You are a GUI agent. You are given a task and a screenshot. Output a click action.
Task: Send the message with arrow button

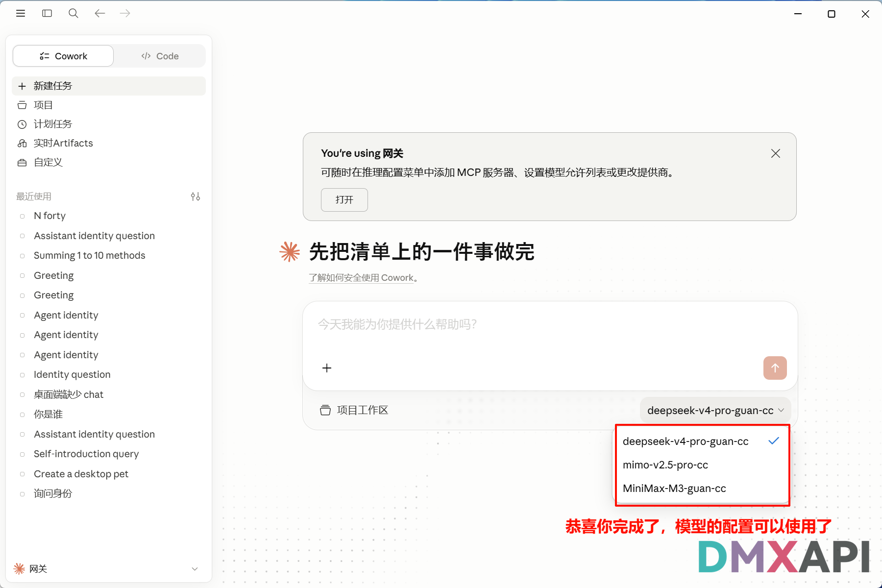(x=775, y=368)
